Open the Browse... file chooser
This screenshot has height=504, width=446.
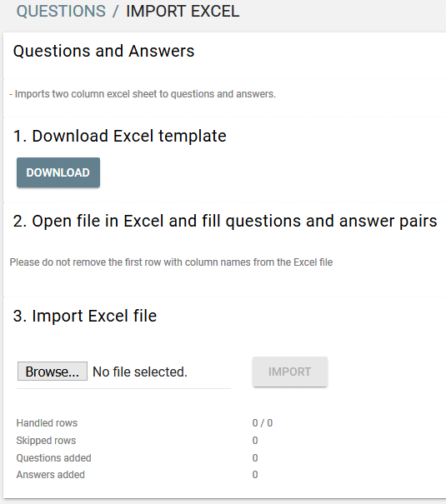53,372
